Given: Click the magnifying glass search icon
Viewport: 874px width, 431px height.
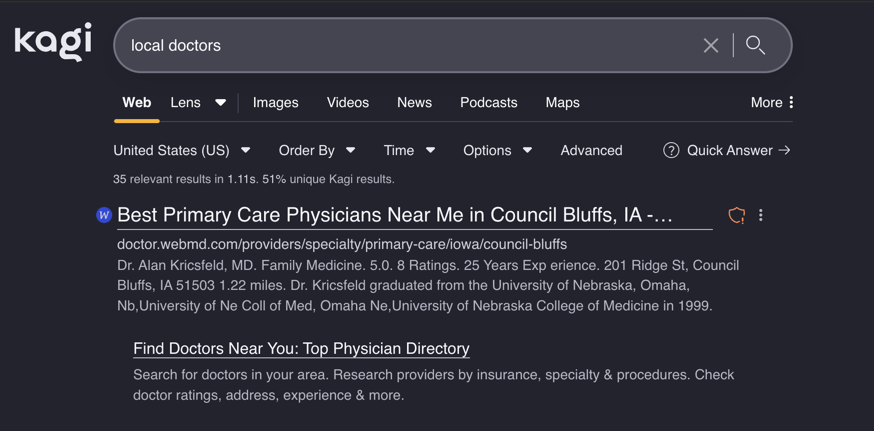Looking at the screenshot, I should click(x=756, y=45).
